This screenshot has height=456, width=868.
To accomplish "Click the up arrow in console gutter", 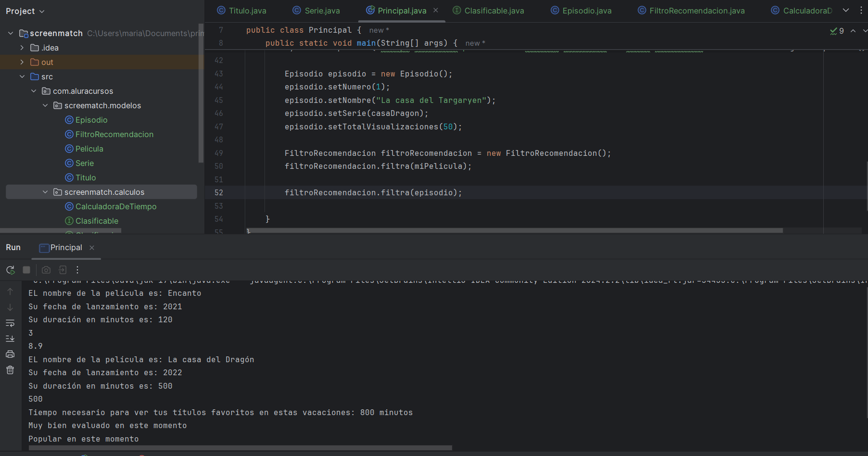I will (x=10, y=291).
